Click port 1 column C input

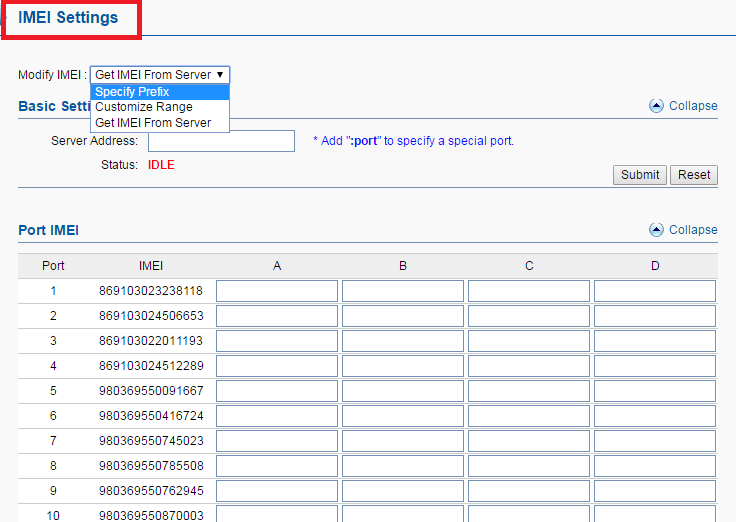tap(529, 291)
